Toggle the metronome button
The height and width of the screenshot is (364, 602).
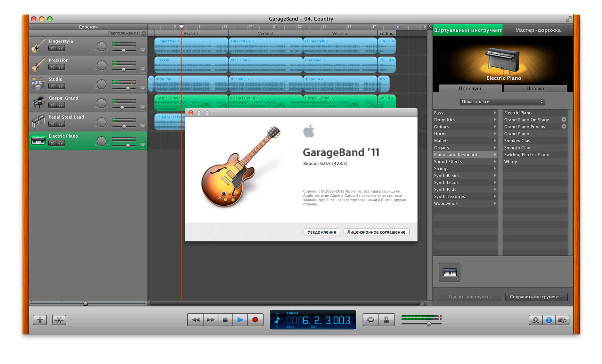pyautogui.click(x=386, y=320)
